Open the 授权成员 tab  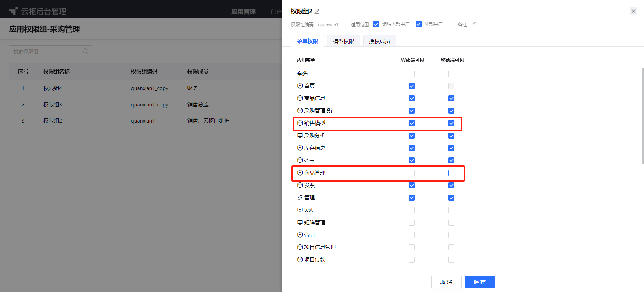tap(379, 41)
